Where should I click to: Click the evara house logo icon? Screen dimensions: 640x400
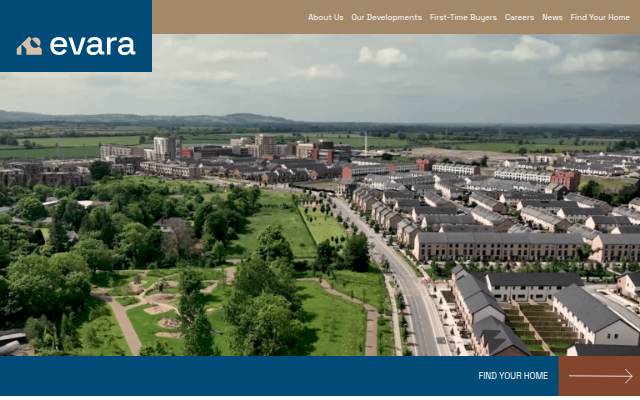tap(29, 46)
